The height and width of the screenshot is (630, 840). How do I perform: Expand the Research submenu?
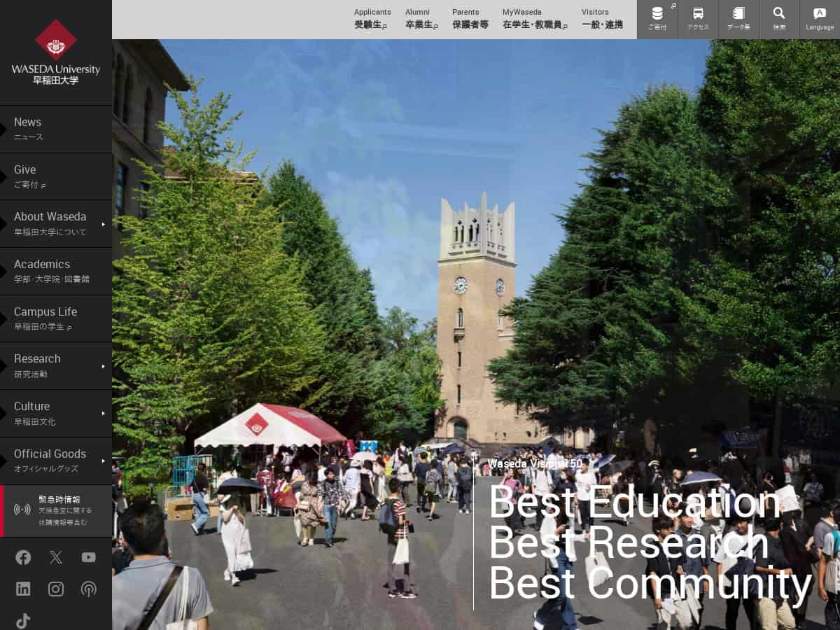pos(103,366)
